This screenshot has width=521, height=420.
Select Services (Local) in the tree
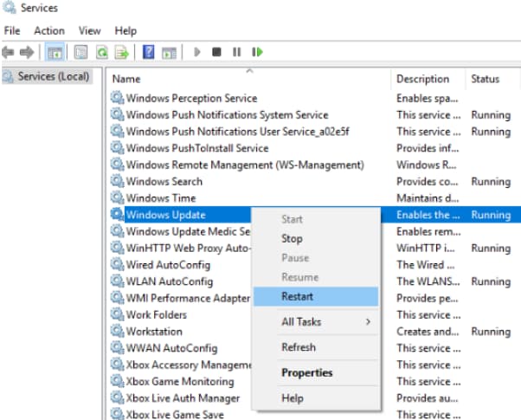click(47, 76)
